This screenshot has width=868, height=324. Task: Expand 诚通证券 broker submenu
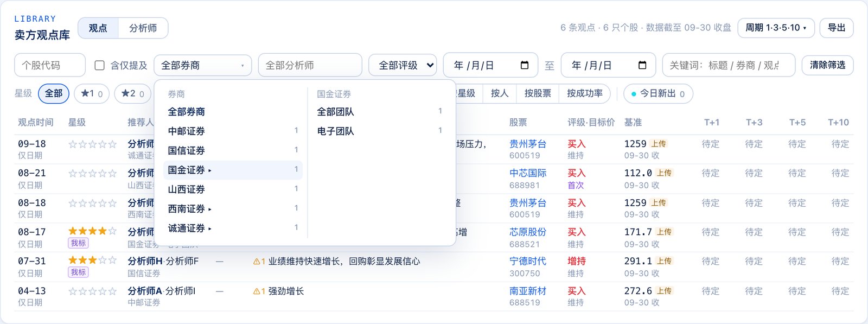[x=233, y=228]
